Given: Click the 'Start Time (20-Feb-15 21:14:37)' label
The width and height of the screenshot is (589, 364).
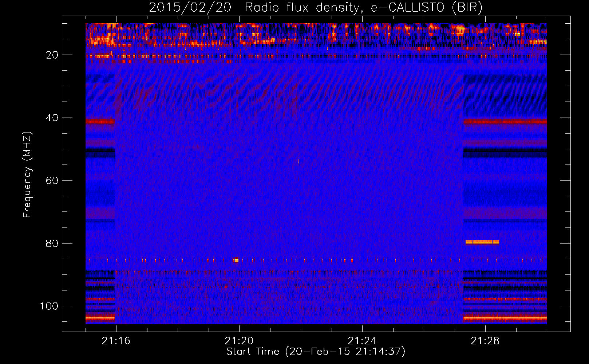Looking at the screenshot, I should coord(316,352).
